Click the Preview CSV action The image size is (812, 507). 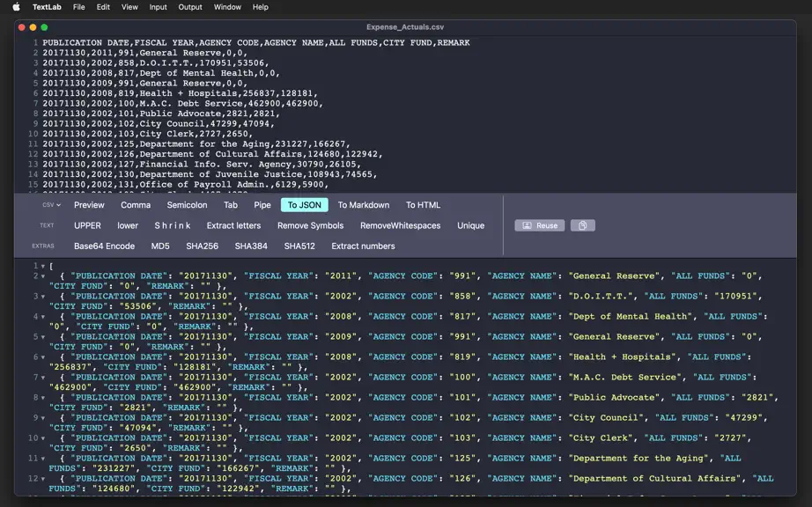(89, 205)
